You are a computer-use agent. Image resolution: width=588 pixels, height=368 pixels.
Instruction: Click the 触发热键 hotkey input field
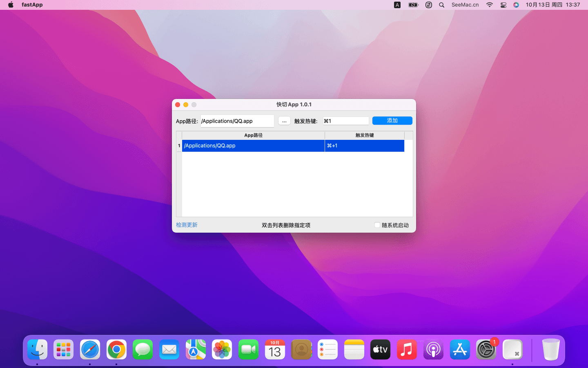(345, 121)
